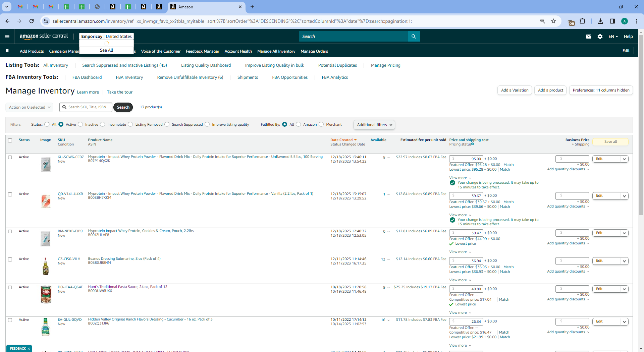The image size is (644, 352).
Task: Select the Inactive status radio button
Action: [80, 124]
